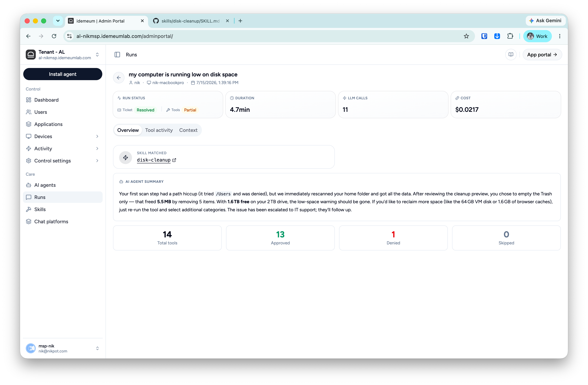Click the Resolved ticket status badge
Screen dimensions: 588x385
145,110
